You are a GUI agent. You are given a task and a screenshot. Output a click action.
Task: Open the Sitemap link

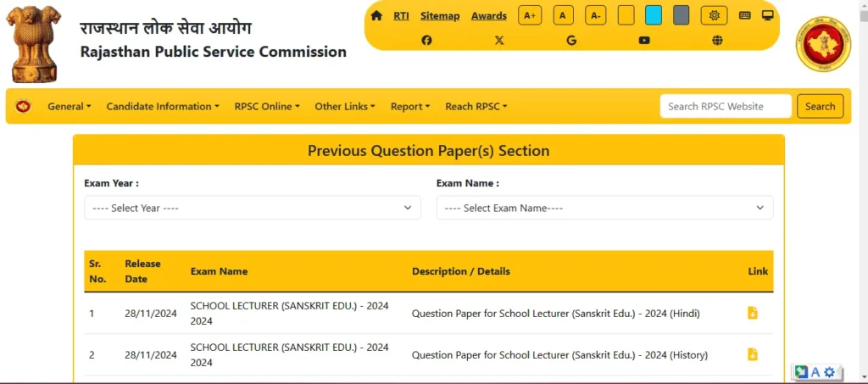pos(440,15)
